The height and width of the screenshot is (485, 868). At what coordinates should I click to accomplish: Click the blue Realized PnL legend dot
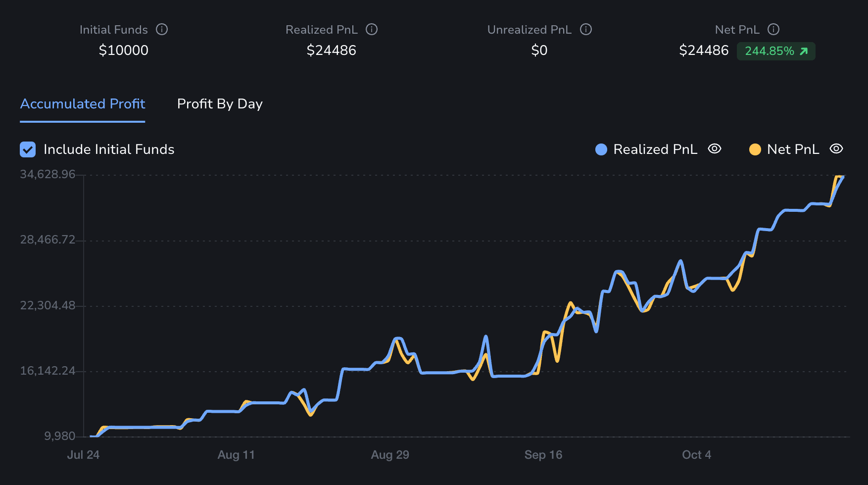click(601, 149)
